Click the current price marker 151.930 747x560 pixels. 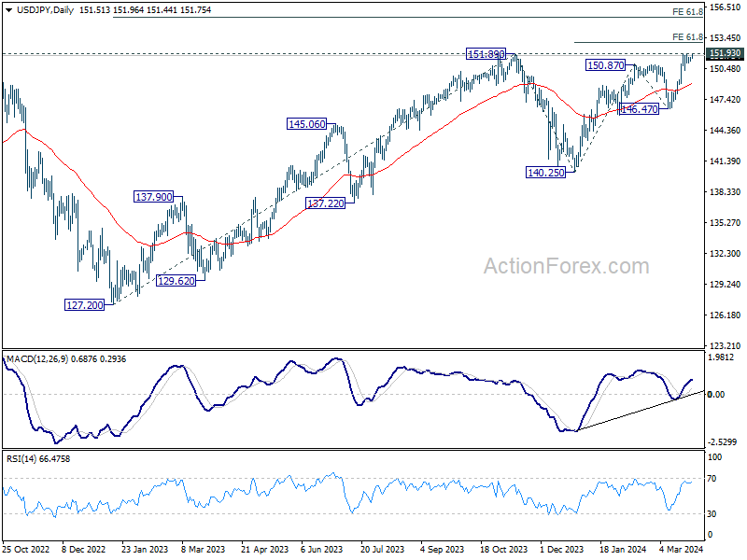pyautogui.click(x=725, y=53)
